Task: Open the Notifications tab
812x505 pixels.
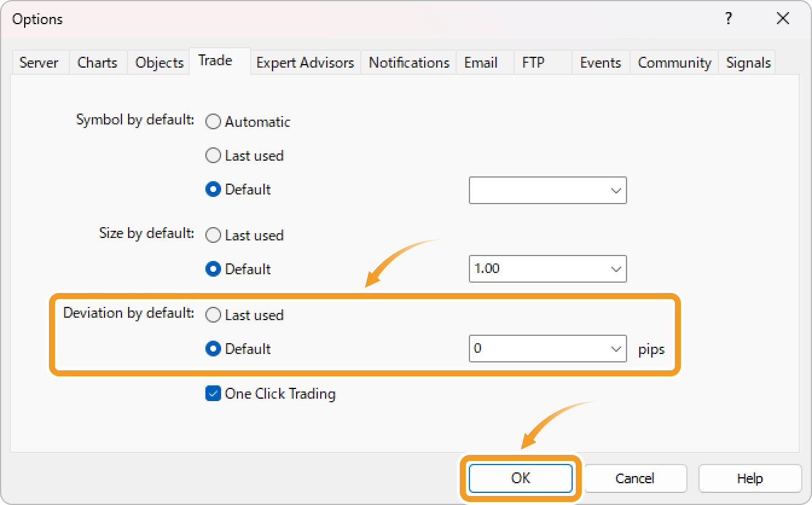Action: point(409,63)
